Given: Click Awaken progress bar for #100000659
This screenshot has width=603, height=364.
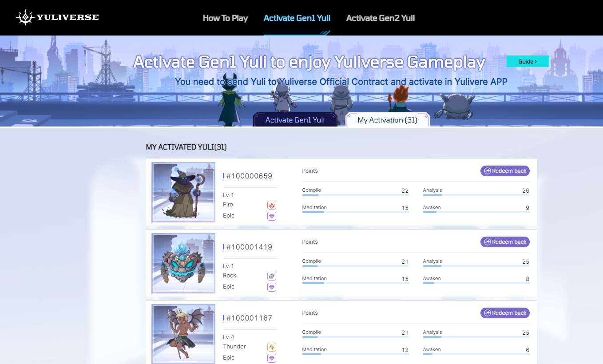Looking at the screenshot, I should 476,212.
